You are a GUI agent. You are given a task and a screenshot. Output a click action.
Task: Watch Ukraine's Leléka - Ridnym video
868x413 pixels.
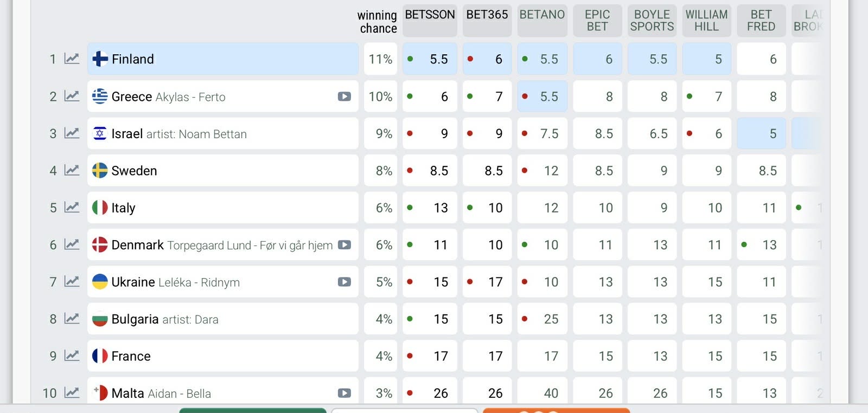[344, 282]
